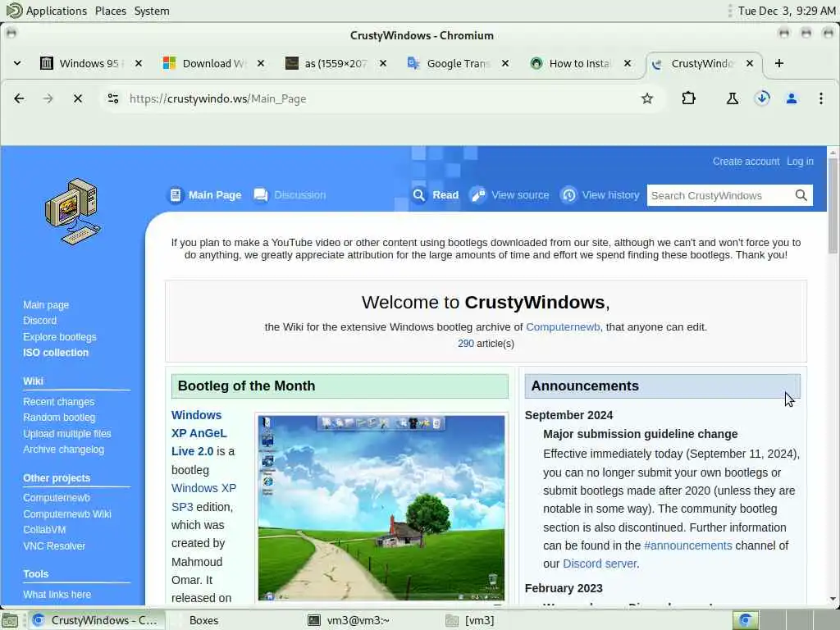Image resolution: width=840 pixels, height=630 pixels.
Task: Click the CrustyWindows computer logo
Action: [x=72, y=212]
